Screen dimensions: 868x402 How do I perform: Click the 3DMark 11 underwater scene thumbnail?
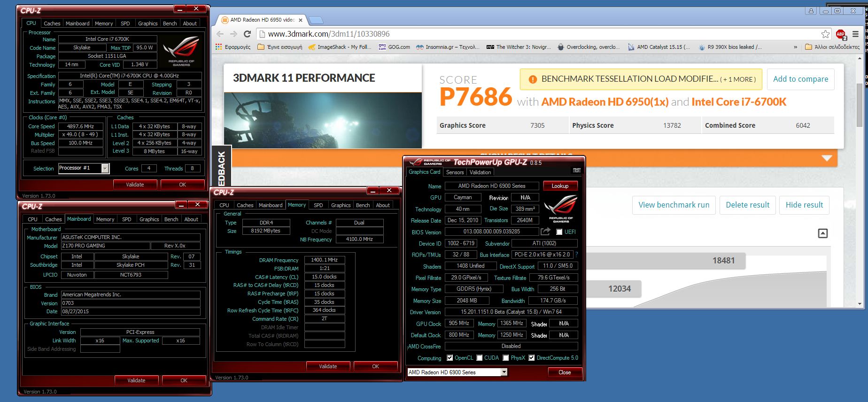click(x=322, y=120)
